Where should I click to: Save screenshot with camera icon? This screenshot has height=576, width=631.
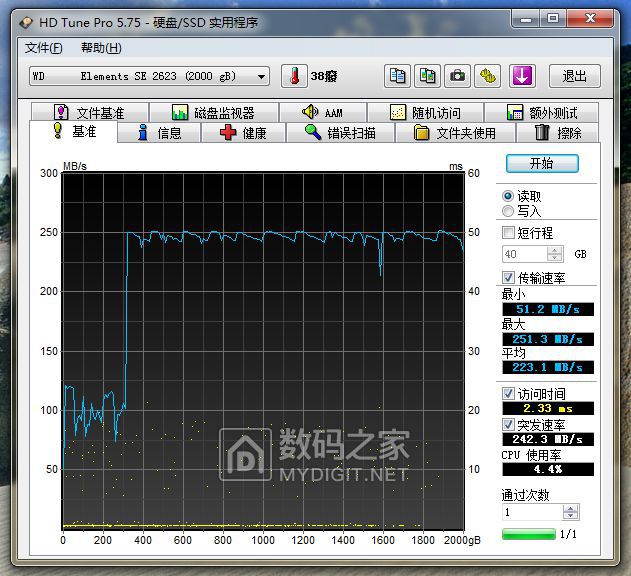457,76
